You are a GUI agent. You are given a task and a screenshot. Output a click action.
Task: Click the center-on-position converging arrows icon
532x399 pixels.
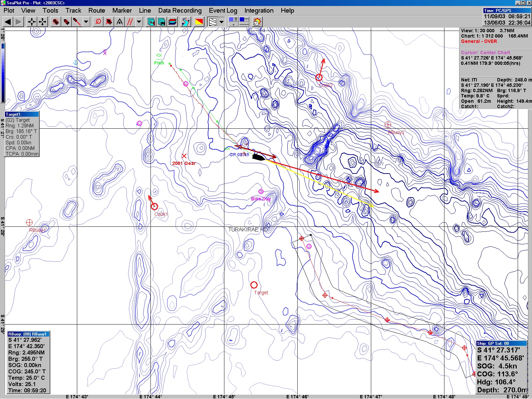tap(32, 22)
